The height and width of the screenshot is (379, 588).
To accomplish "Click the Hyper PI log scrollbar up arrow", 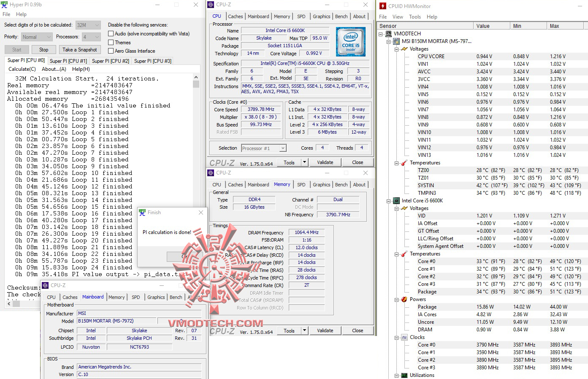I will [196, 77].
